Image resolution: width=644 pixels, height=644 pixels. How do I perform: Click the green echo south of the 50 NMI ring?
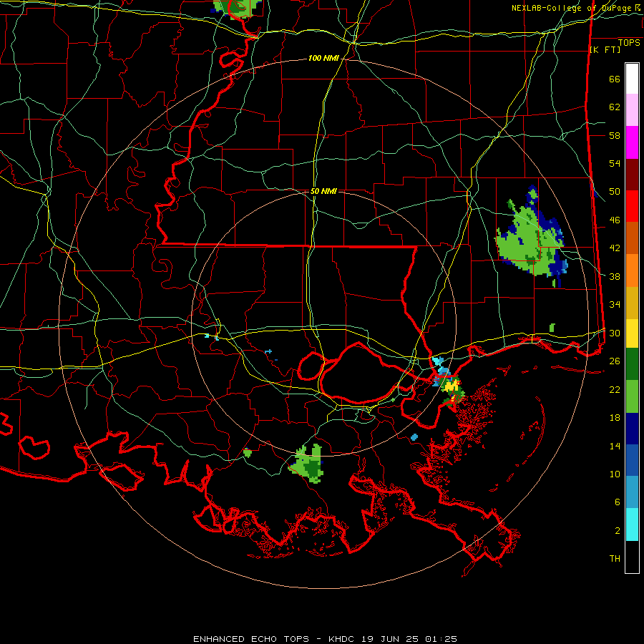(308, 463)
